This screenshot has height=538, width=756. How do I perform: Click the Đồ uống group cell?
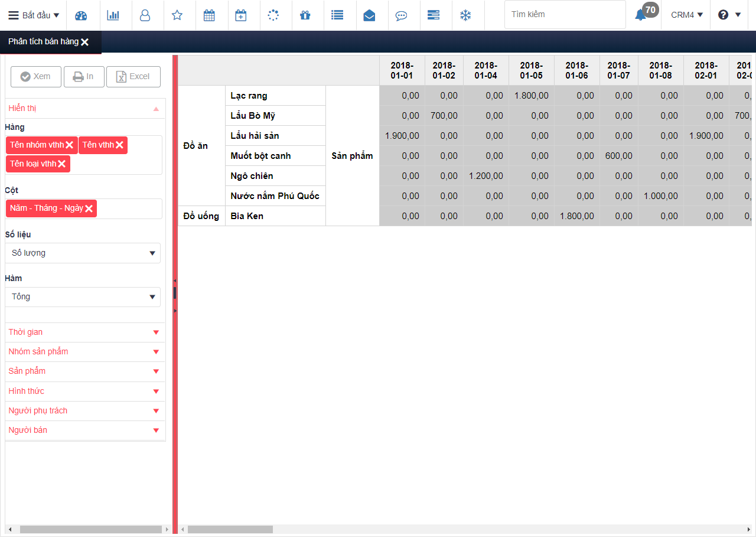pos(202,216)
